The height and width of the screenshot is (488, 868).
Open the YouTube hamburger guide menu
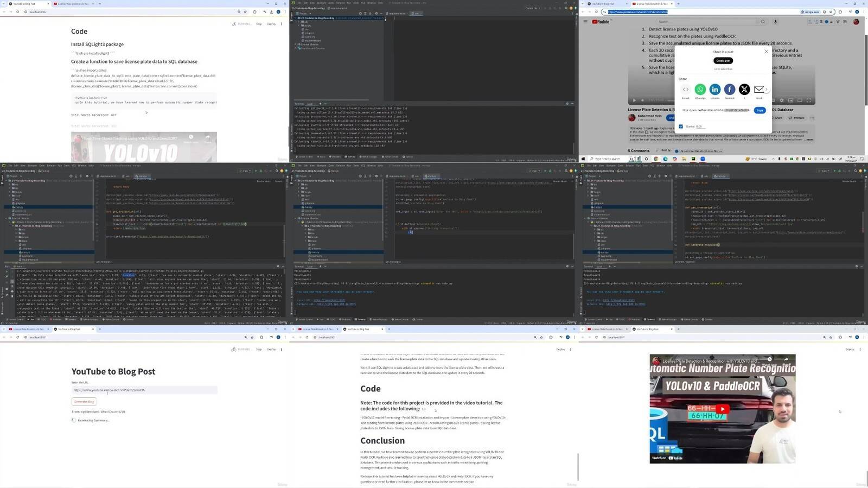[585, 22]
